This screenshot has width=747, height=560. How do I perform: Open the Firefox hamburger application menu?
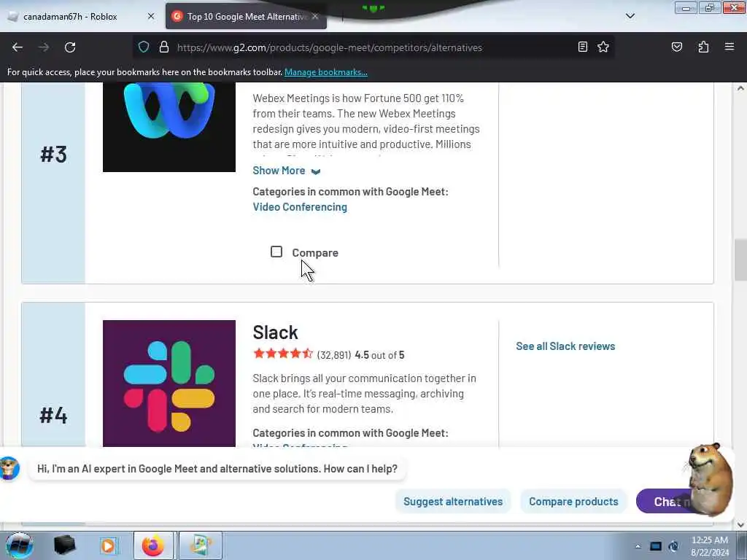[x=729, y=47]
